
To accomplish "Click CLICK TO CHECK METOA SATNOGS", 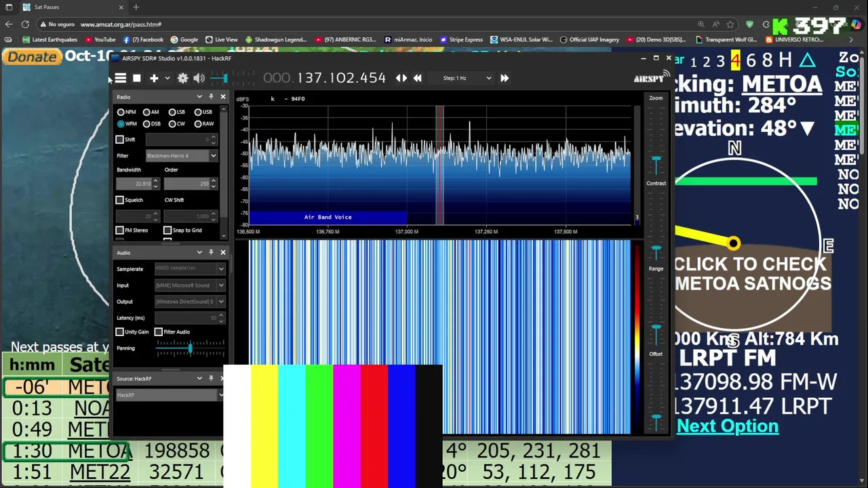I will 753,274.
